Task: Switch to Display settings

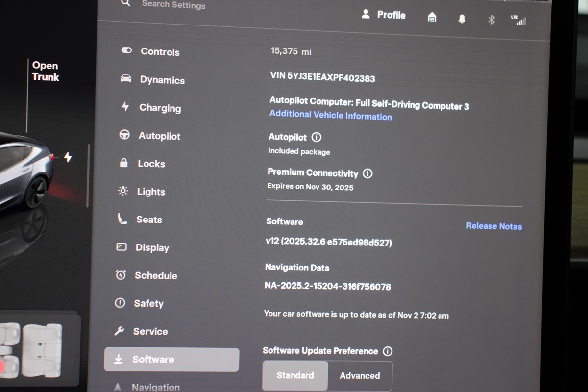Action: [151, 247]
